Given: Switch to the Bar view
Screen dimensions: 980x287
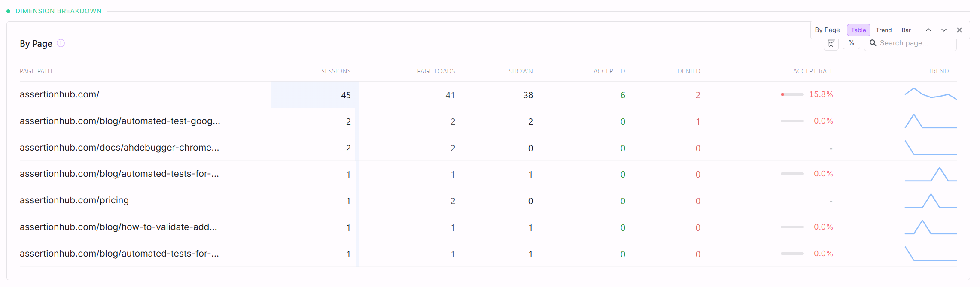Looking at the screenshot, I should click(x=906, y=30).
